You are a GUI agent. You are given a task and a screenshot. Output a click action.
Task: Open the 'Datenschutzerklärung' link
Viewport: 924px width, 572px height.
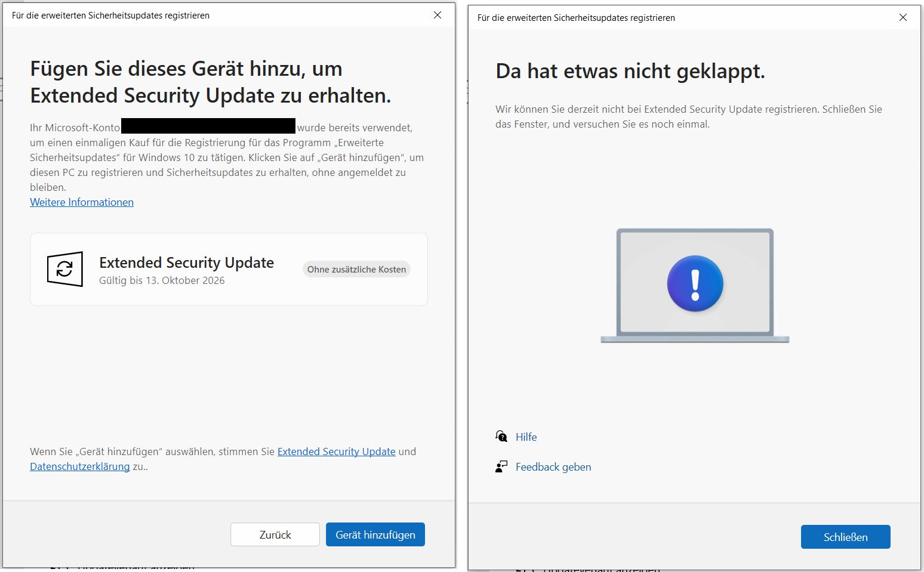79,466
